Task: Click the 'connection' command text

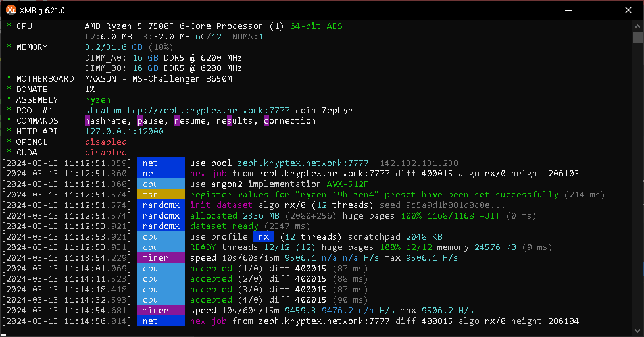Action: 289,121
